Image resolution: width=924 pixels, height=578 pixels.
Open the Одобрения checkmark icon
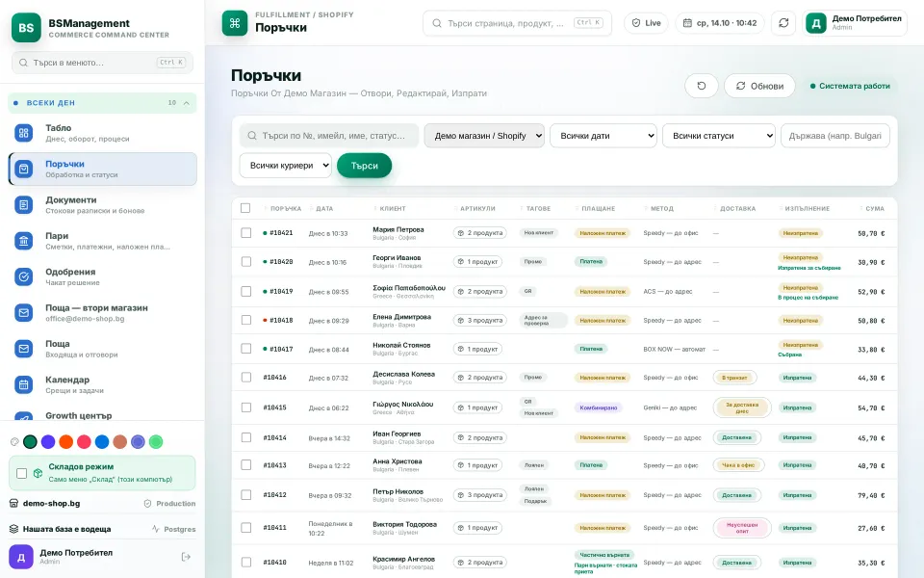click(x=23, y=276)
